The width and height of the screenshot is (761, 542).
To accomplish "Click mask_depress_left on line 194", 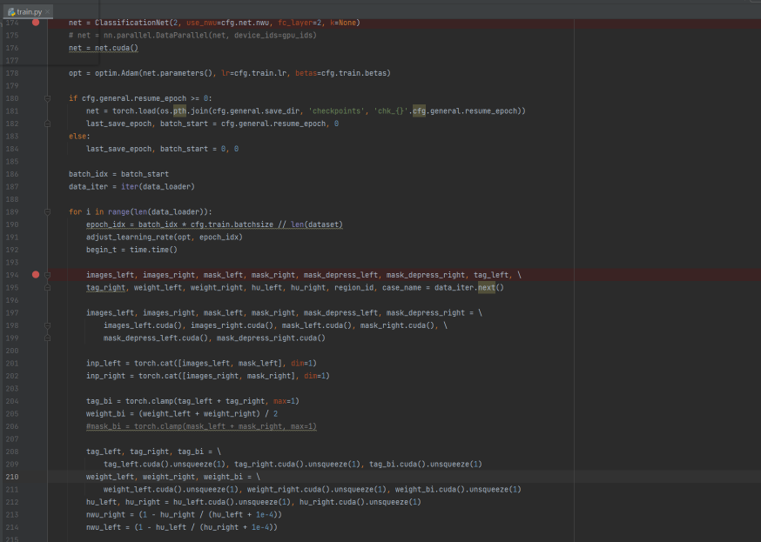I will coord(341,275).
